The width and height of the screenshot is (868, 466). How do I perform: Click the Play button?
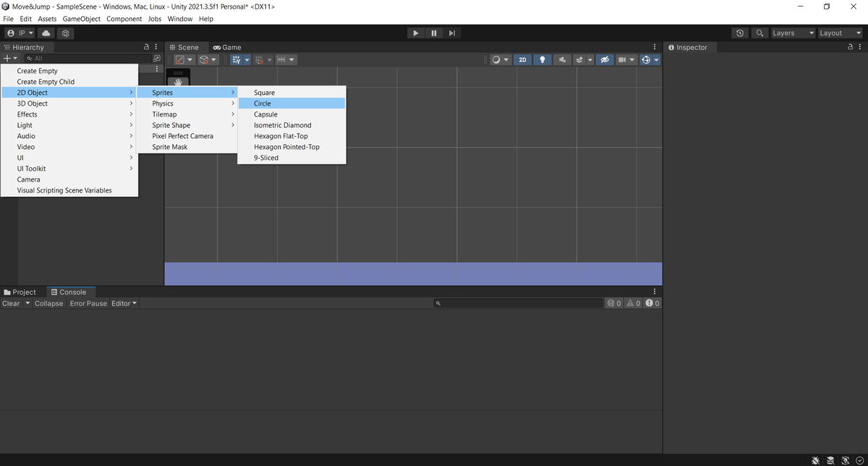tap(415, 33)
